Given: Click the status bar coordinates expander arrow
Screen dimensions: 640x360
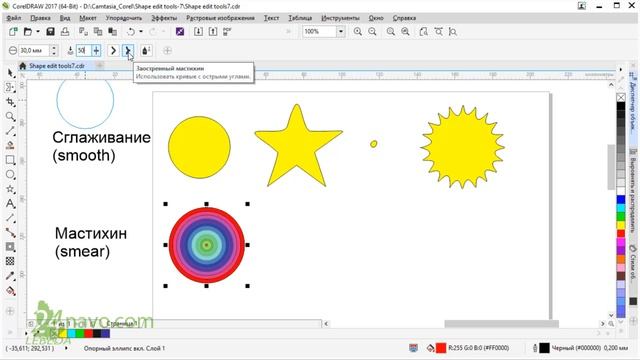Looking at the screenshot, I should pyautogui.click(x=66, y=348).
